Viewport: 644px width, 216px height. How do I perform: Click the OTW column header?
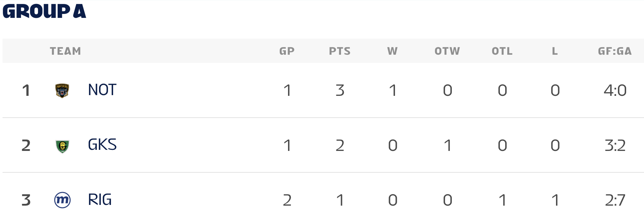447,51
